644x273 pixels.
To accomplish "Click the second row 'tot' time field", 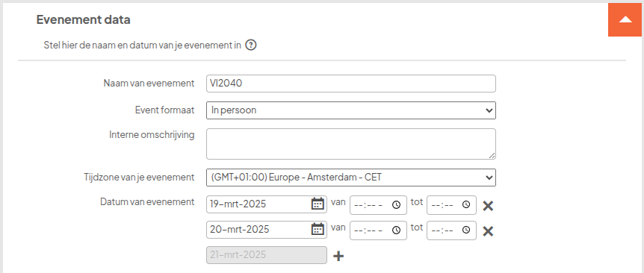I will 451,230.
